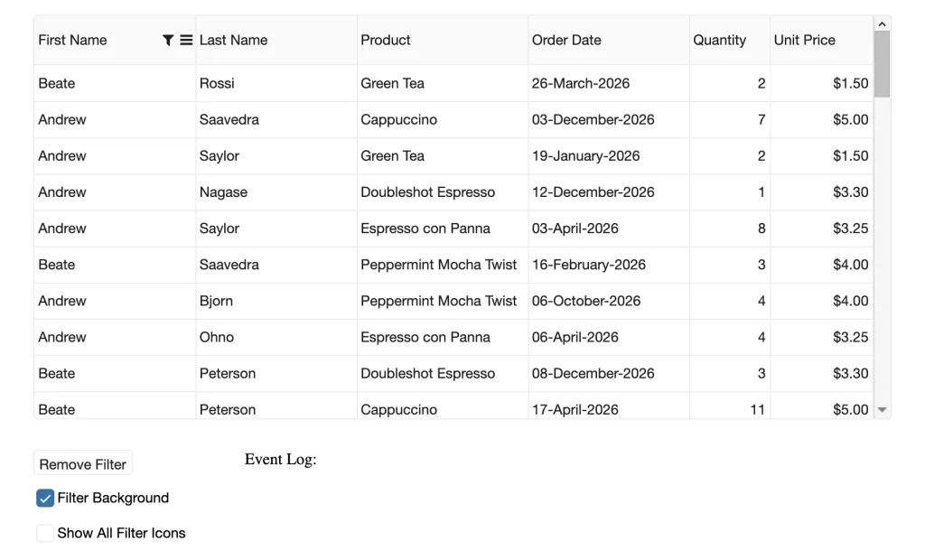Toggle the Filter Background checkbox
The height and width of the screenshot is (560, 925).
click(45, 498)
